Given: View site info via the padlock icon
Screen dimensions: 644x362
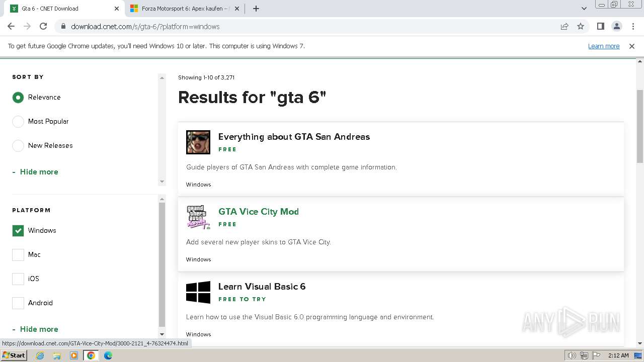Looking at the screenshot, I should 63,27.
